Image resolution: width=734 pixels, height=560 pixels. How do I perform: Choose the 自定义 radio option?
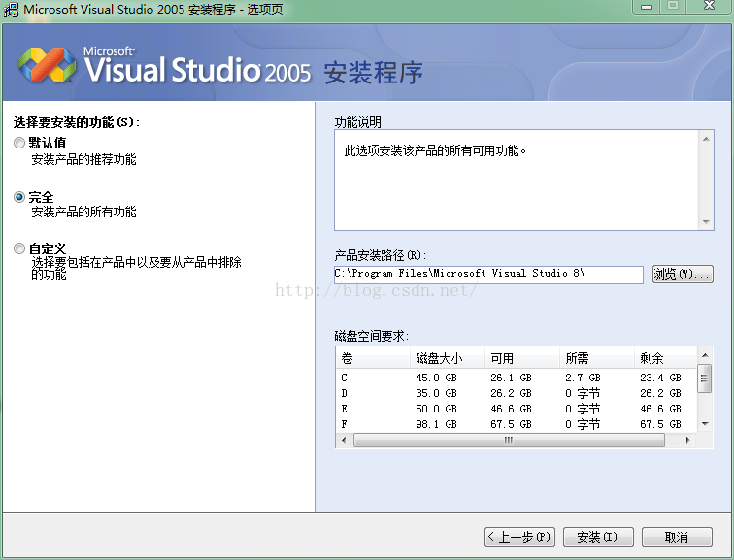point(19,248)
